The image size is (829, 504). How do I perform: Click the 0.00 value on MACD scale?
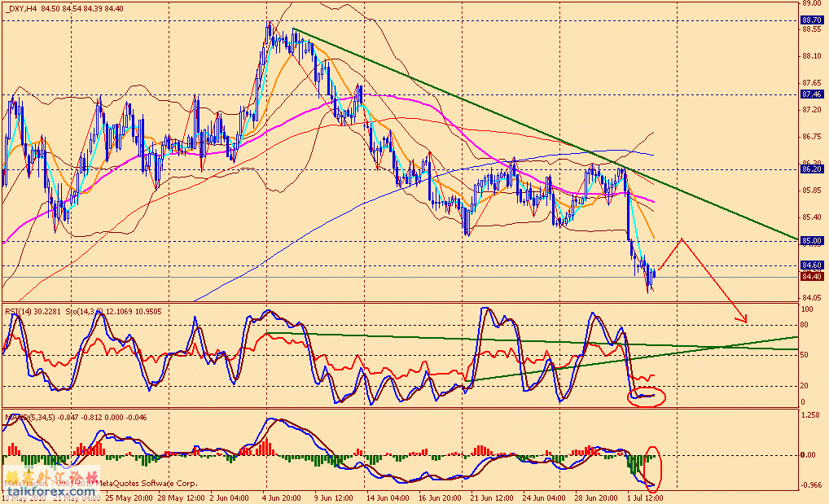(807, 455)
